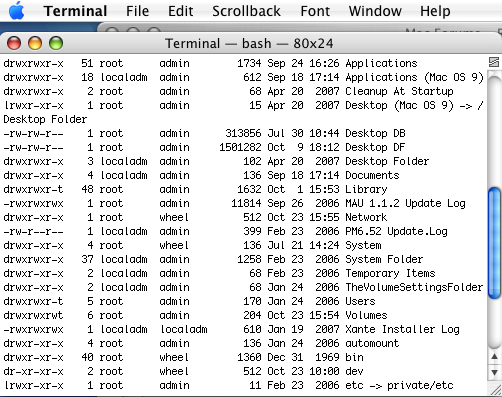The height and width of the screenshot is (397, 502).
Task: Click the 'Network' directory name
Action: coord(366,217)
